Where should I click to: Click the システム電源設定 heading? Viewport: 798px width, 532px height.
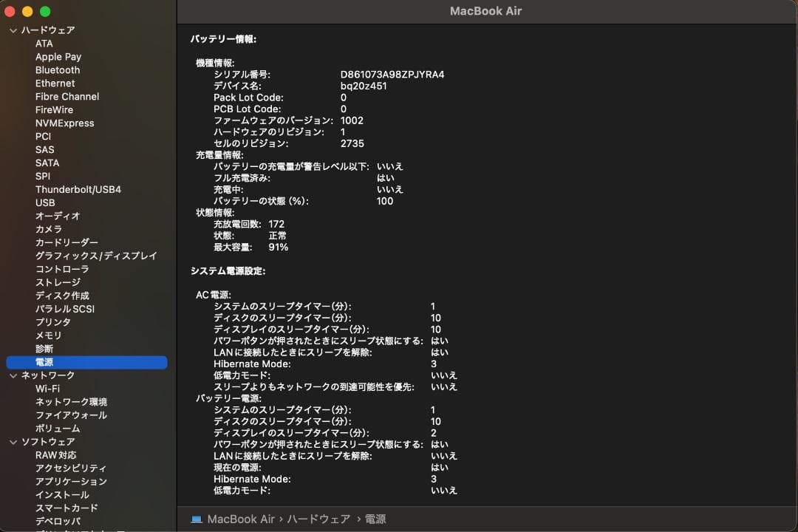pos(228,271)
